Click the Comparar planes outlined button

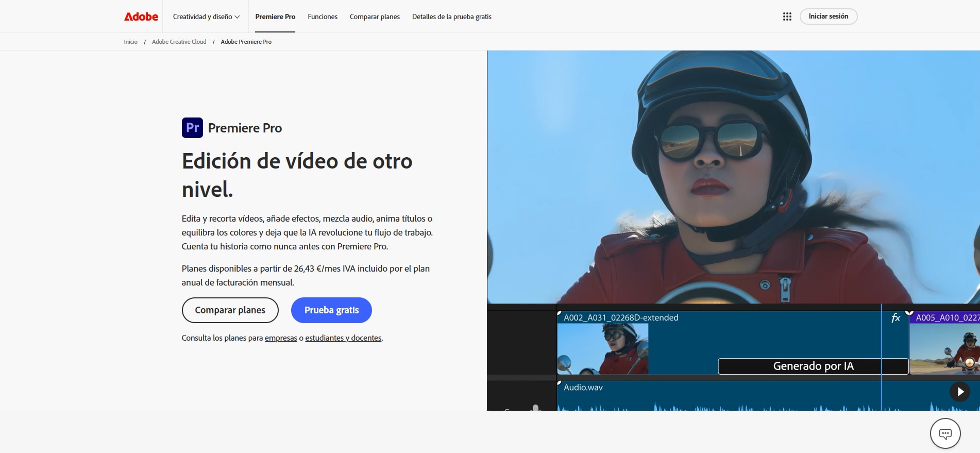pos(230,310)
